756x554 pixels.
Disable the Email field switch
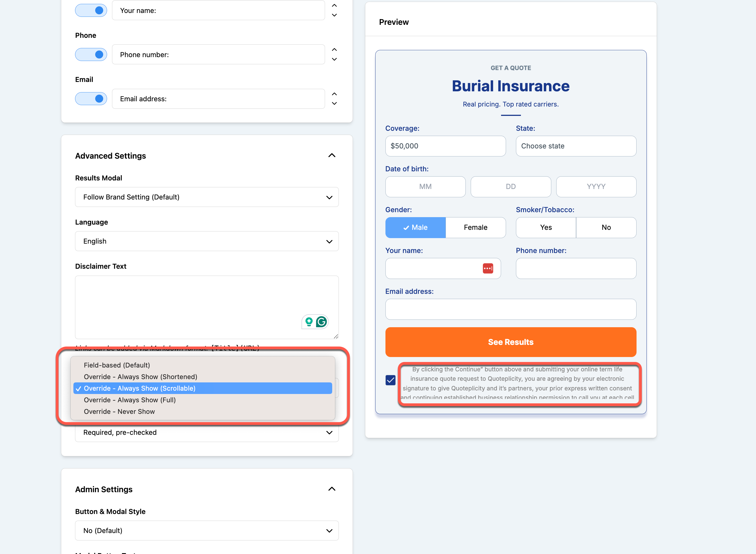91,98
